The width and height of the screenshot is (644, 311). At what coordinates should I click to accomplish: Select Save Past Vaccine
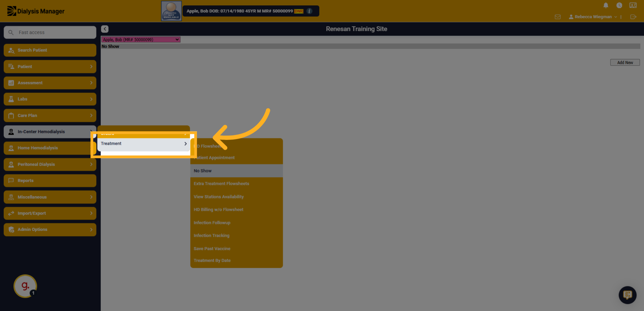tap(236, 249)
